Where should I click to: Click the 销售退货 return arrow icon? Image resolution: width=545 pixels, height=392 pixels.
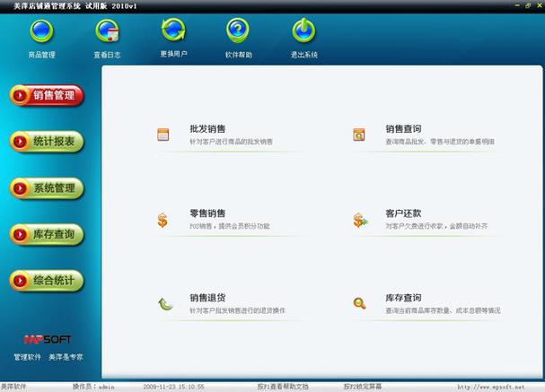tap(165, 304)
